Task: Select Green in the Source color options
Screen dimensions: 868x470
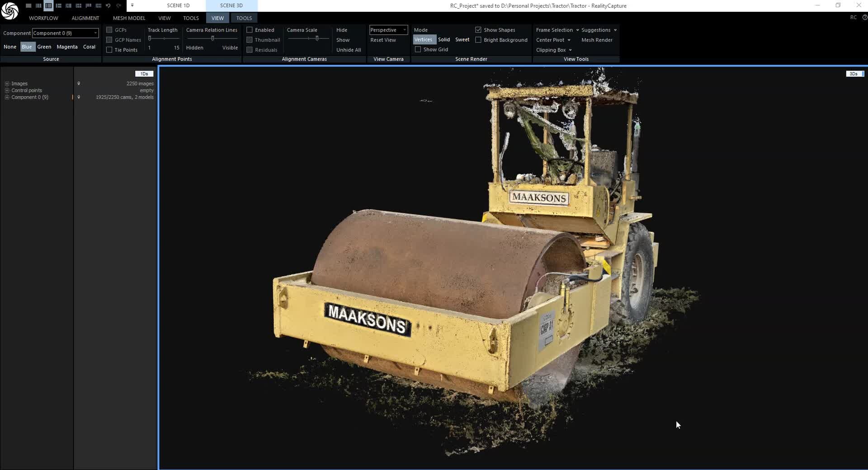Action: (44, 47)
